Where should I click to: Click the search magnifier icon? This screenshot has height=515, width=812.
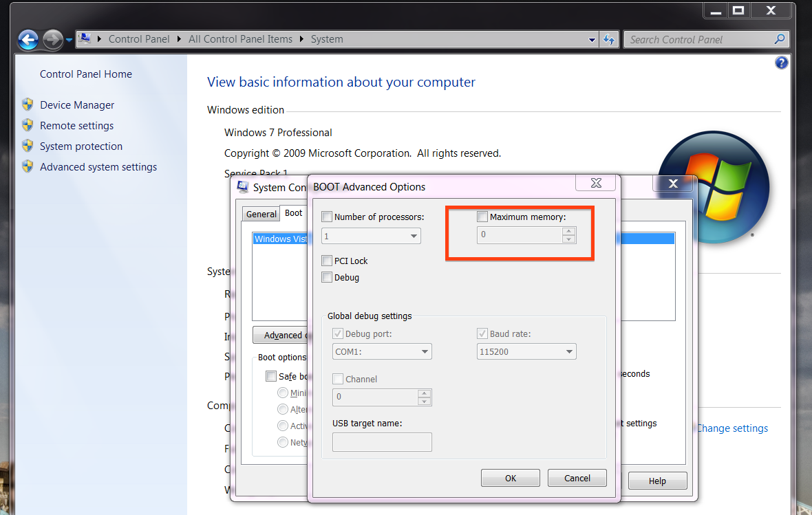click(x=780, y=39)
